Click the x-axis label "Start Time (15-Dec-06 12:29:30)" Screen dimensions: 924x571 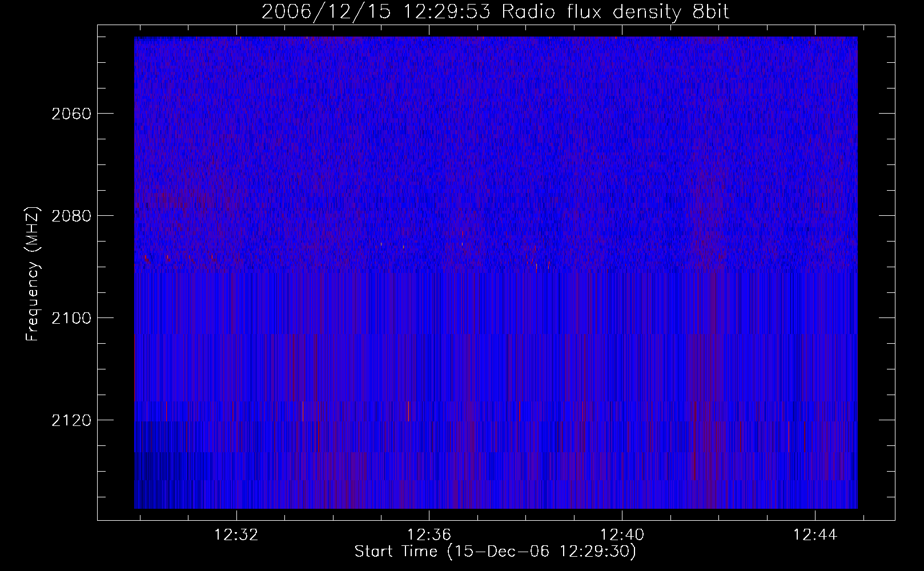(x=495, y=552)
